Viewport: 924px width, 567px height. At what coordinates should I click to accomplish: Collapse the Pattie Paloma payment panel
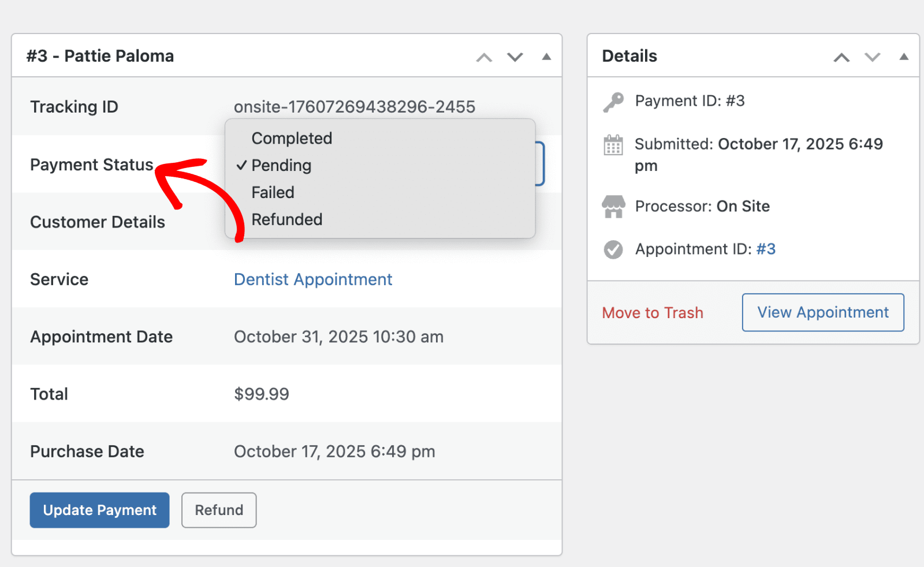tap(546, 57)
